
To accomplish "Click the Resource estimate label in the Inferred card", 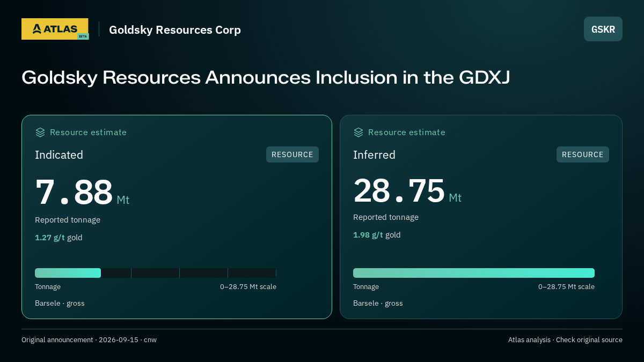I will 406,132.
